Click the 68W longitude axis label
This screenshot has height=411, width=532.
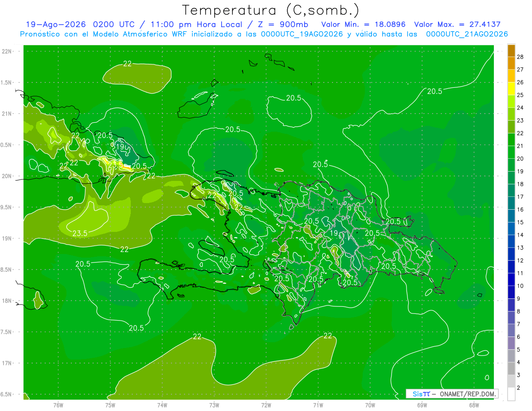[x=474, y=405]
